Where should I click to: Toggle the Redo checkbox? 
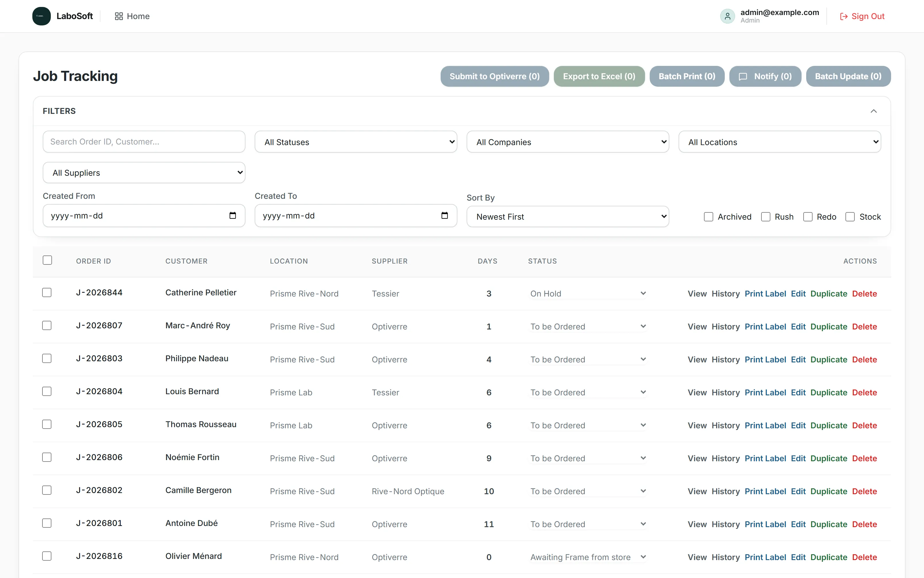pyautogui.click(x=808, y=217)
